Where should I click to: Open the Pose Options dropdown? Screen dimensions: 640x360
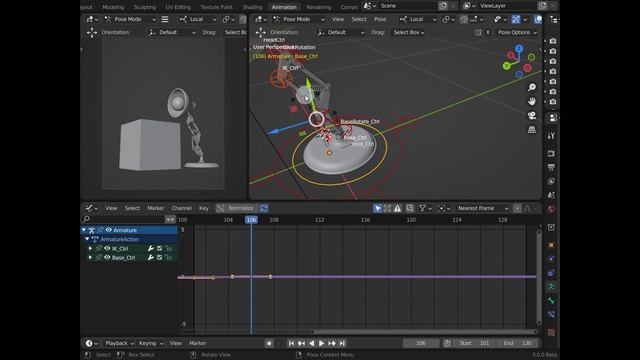[517, 32]
